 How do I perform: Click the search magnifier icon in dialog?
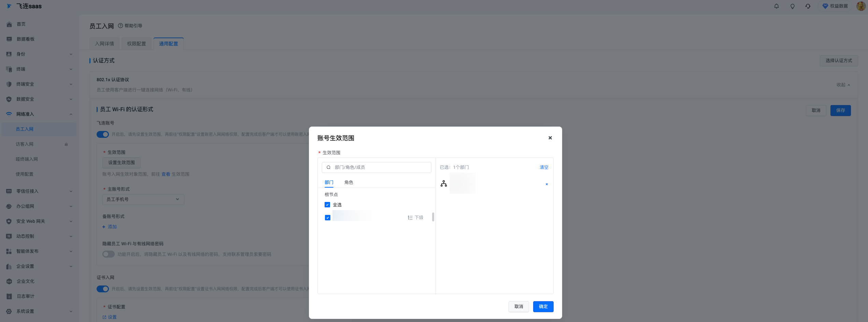(328, 167)
